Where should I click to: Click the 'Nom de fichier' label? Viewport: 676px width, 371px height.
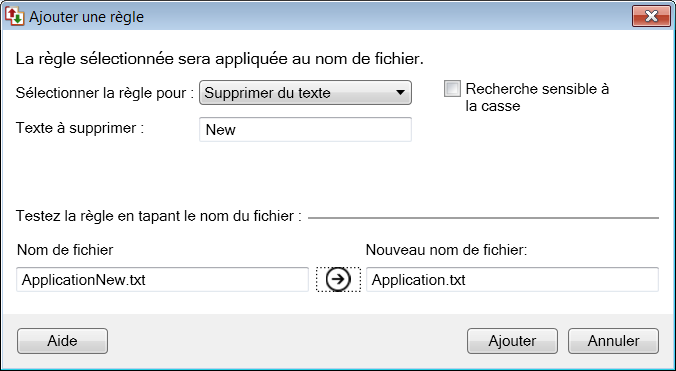tap(65, 249)
